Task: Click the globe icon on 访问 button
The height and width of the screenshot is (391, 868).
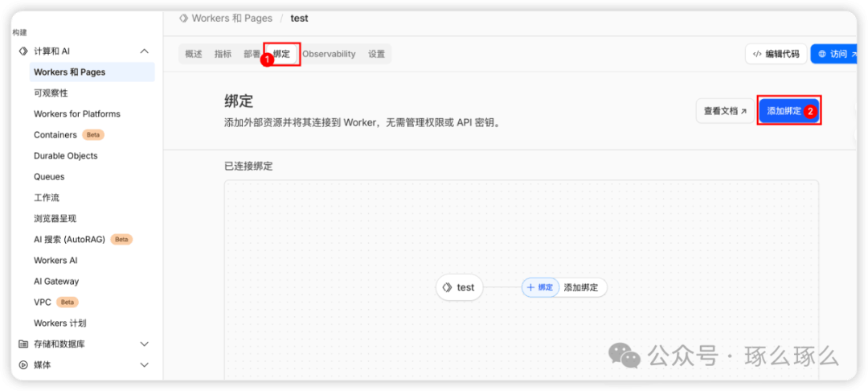Action: pyautogui.click(x=822, y=54)
